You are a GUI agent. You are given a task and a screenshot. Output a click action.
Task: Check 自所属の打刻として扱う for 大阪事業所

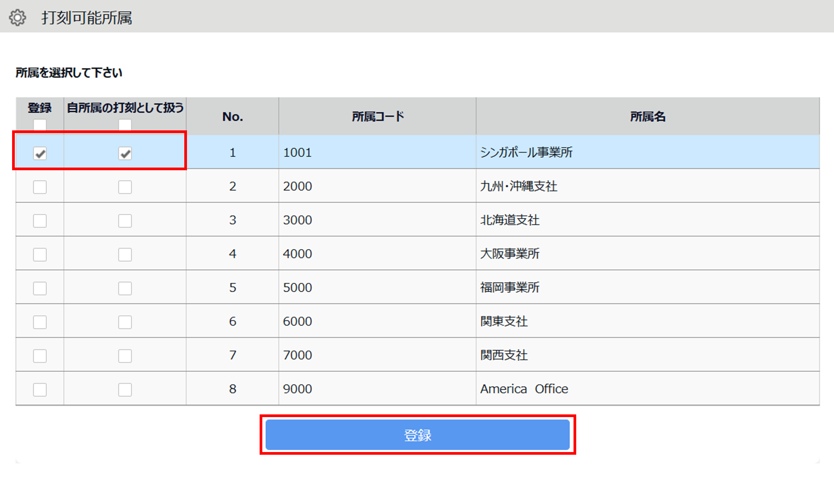coord(125,254)
